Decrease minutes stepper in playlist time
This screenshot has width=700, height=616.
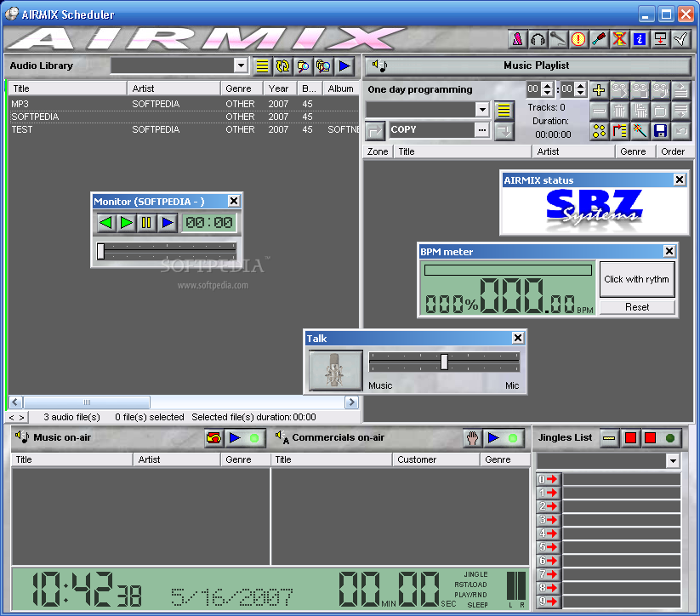(x=580, y=93)
